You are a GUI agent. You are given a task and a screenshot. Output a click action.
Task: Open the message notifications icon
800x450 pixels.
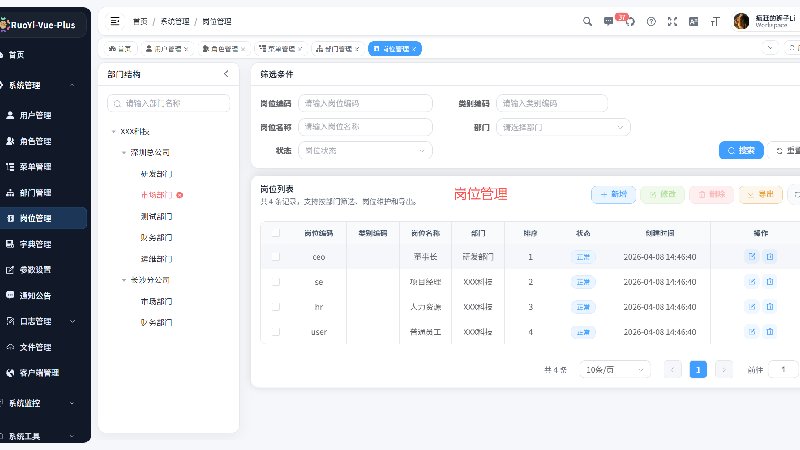pos(608,21)
